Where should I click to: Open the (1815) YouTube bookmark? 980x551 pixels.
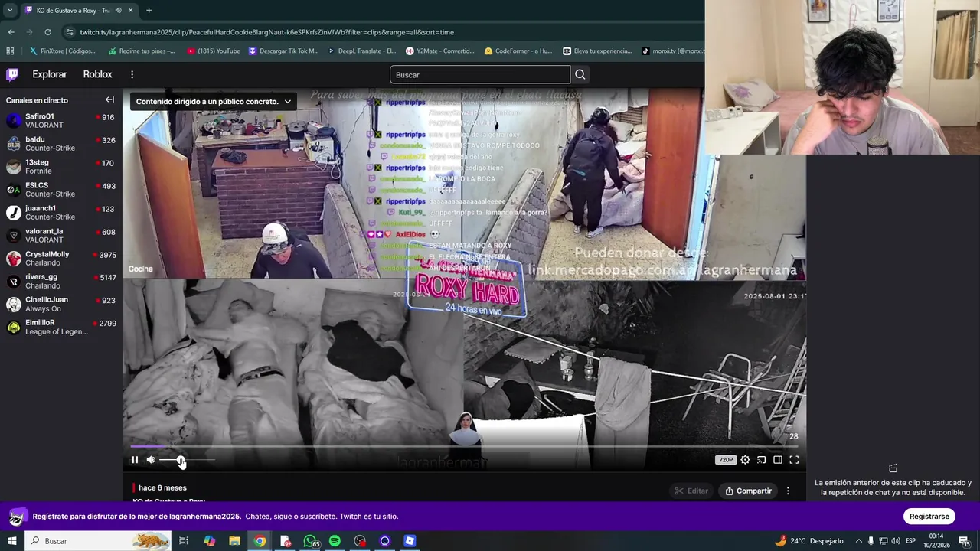coord(214,51)
